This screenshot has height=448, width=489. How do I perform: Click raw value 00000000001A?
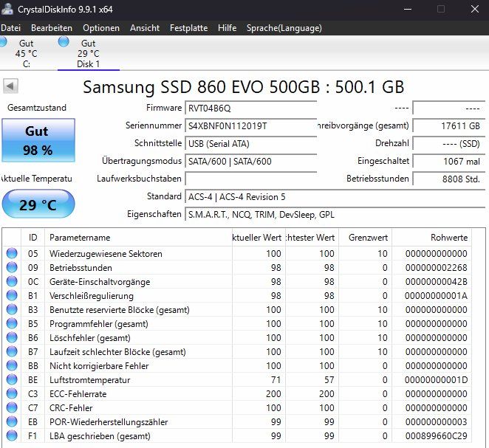(x=436, y=296)
